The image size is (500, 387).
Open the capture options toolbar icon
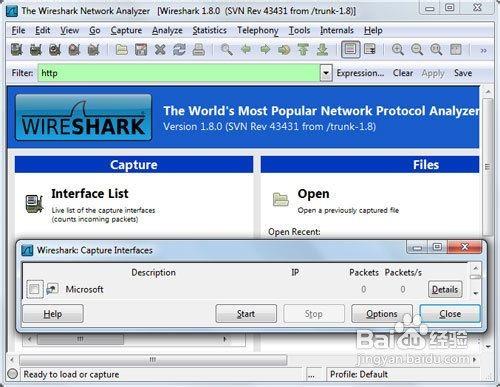coord(36,50)
